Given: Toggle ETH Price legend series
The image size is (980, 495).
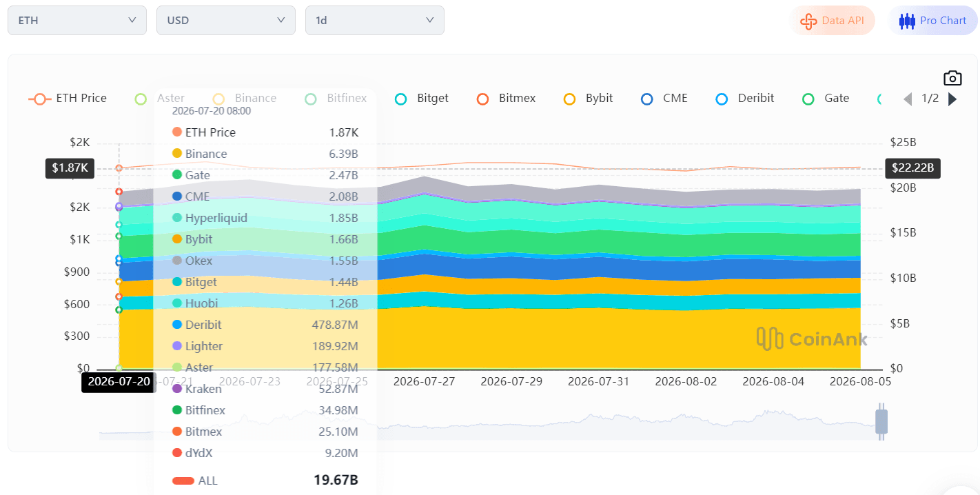Looking at the screenshot, I should tap(68, 99).
